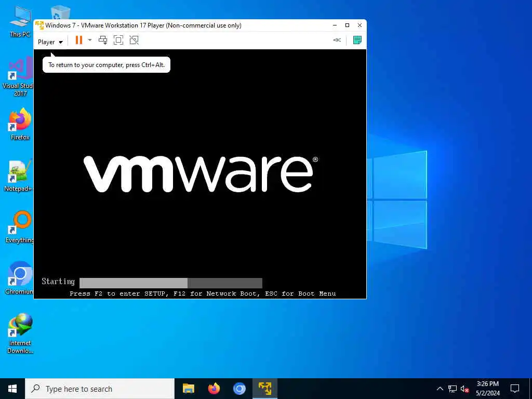532x399 pixels.
Task: Open Firefox from taskbar
Action: click(x=214, y=389)
